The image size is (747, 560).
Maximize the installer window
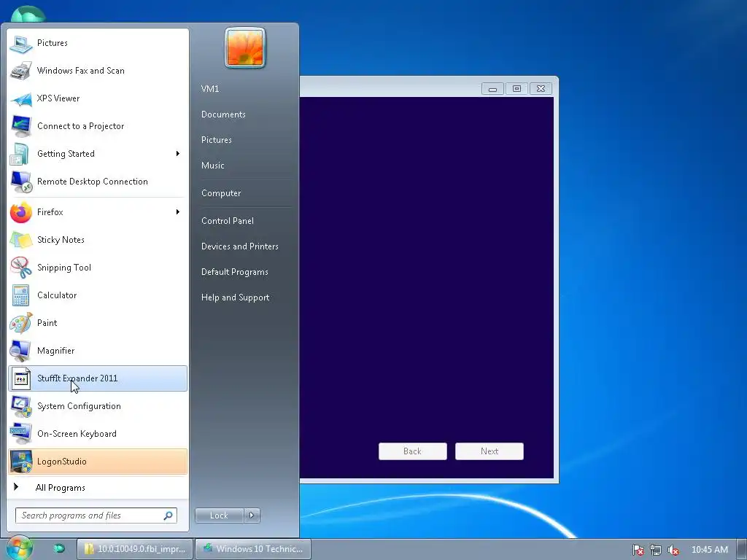tap(516, 89)
